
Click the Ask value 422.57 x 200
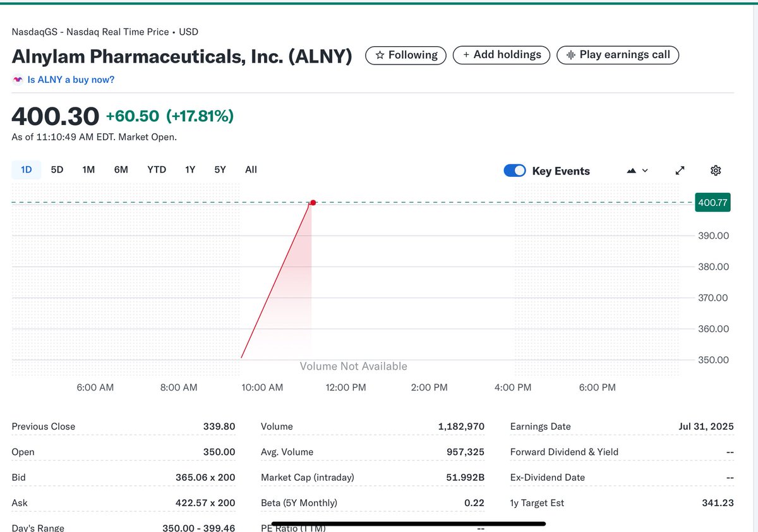[x=205, y=503]
